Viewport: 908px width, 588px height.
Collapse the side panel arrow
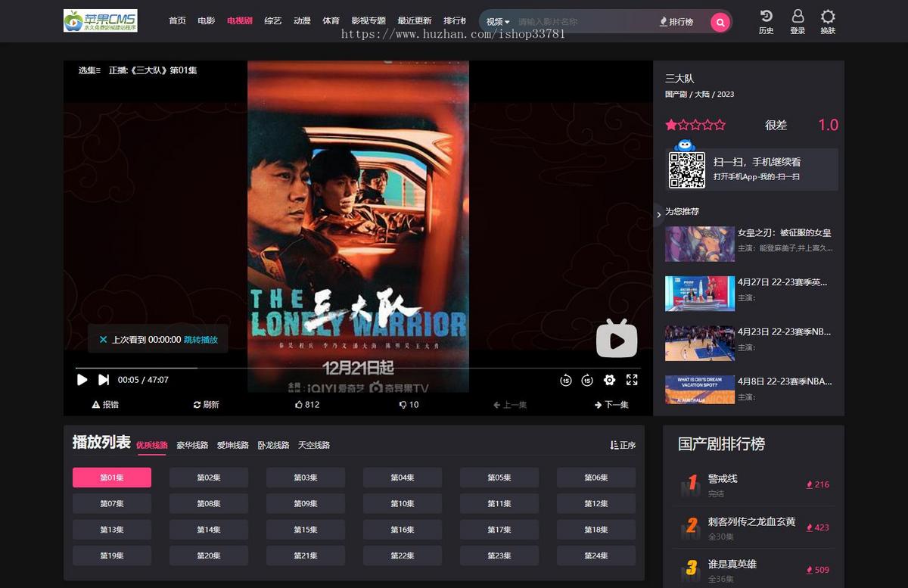click(658, 215)
